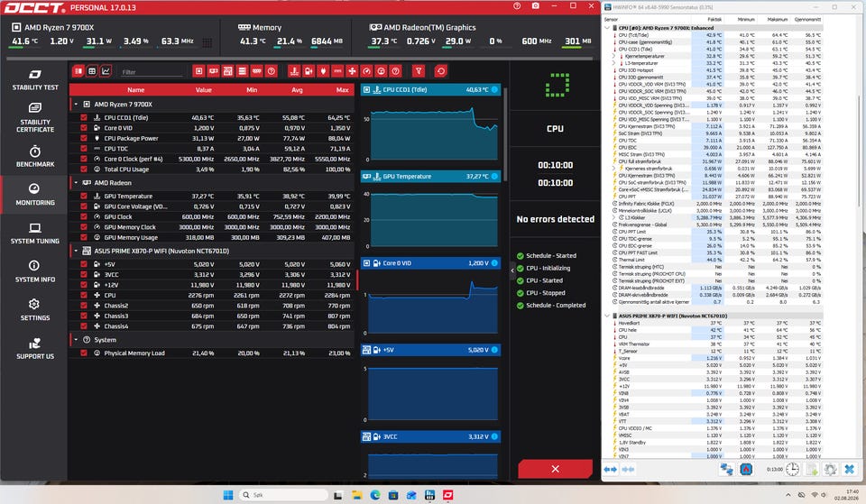Click info button on CPU CCD1 (Tdie) graph
The height and width of the screenshot is (504, 866).
pos(494,89)
